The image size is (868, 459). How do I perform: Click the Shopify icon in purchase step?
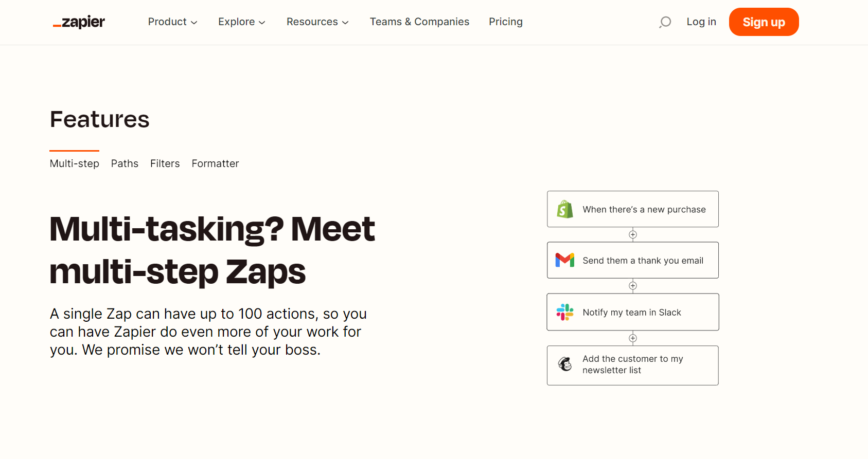[565, 209]
